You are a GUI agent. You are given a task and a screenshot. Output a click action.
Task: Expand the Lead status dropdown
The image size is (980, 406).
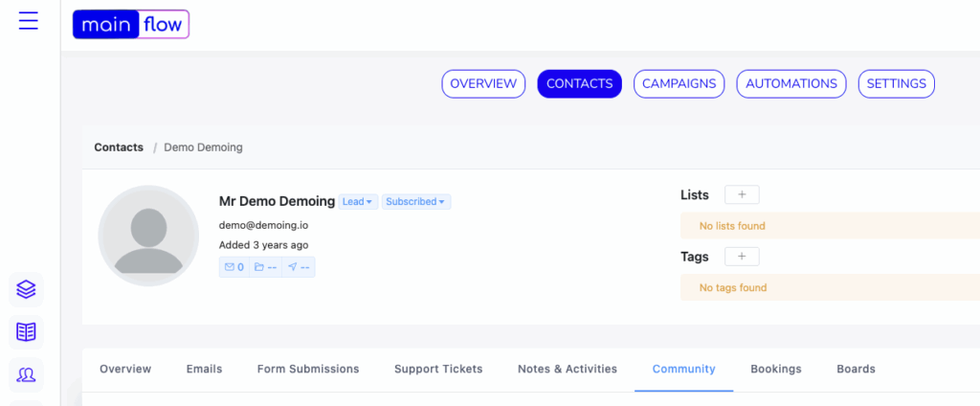click(x=358, y=201)
